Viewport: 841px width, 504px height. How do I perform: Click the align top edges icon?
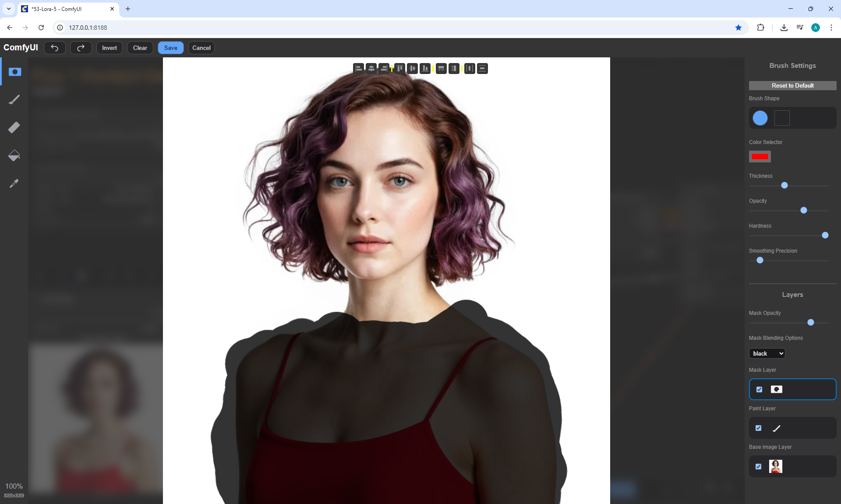(x=399, y=68)
